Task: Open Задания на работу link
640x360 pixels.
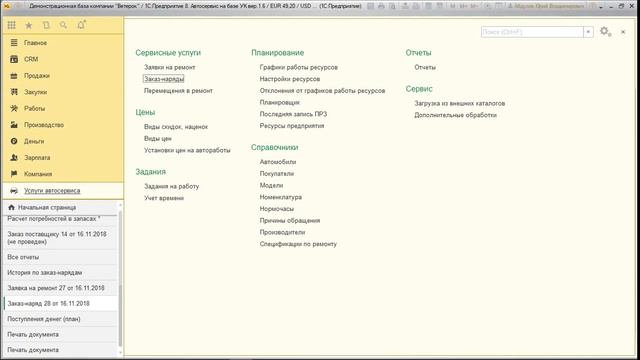Action: coord(171,187)
